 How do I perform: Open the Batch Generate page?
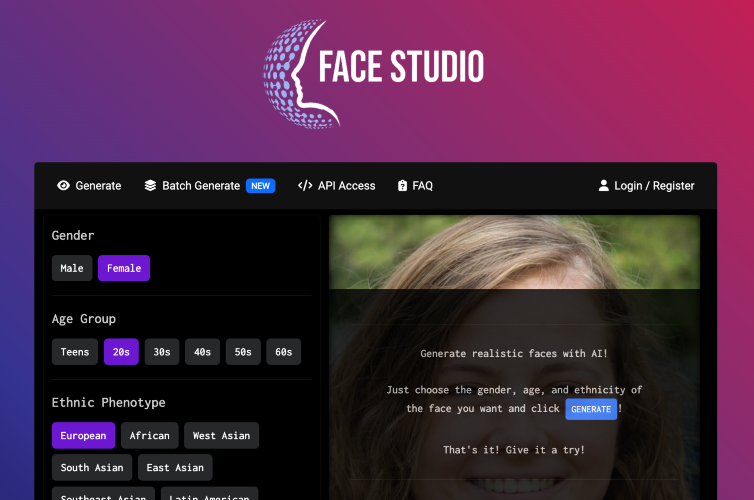pos(210,186)
